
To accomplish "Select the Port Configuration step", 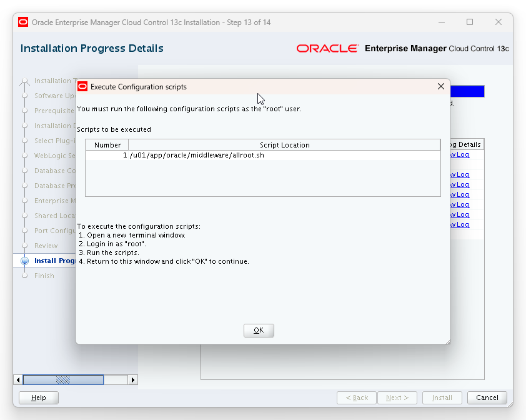I will pyautogui.click(x=55, y=231).
